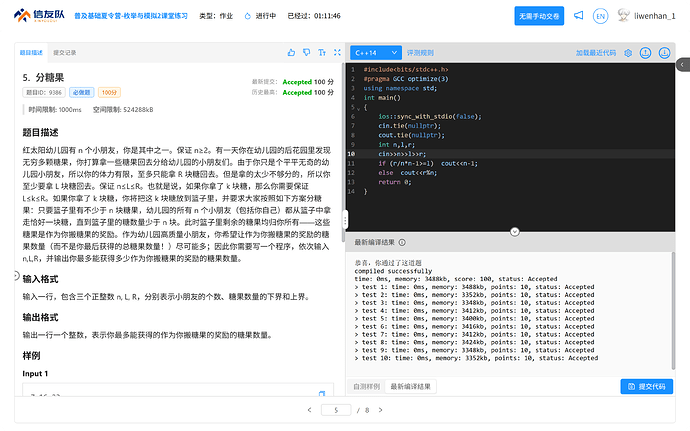Click the 输入格式 heading

click(x=40, y=279)
